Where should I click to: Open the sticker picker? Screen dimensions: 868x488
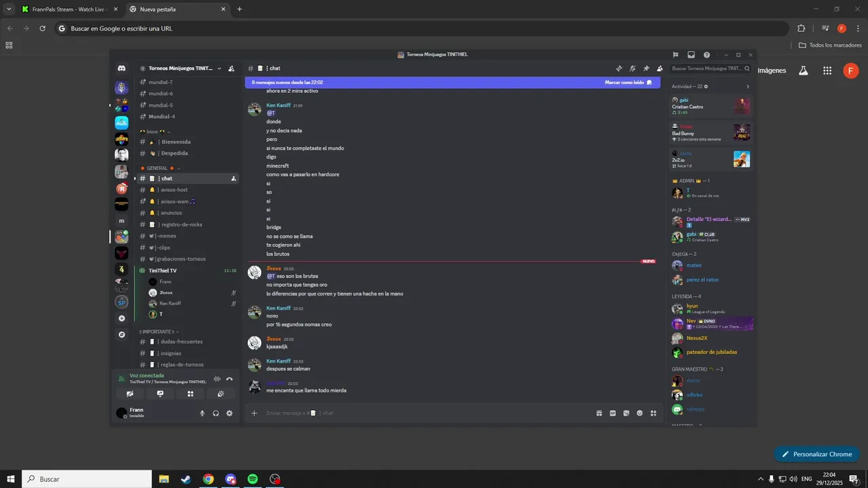click(x=626, y=413)
